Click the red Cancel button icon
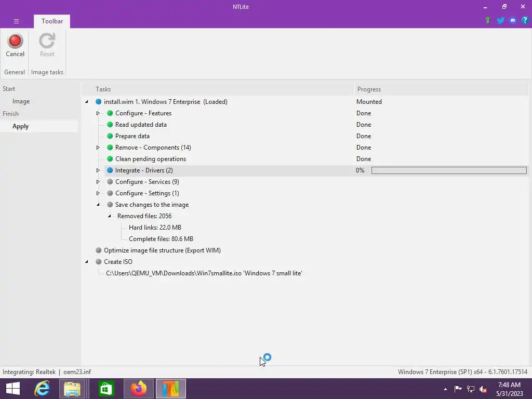532x399 pixels. click(x=15, y=41)
